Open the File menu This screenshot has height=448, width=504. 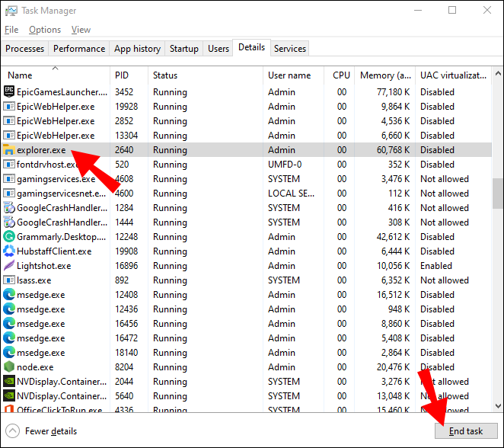coord(11,30)
